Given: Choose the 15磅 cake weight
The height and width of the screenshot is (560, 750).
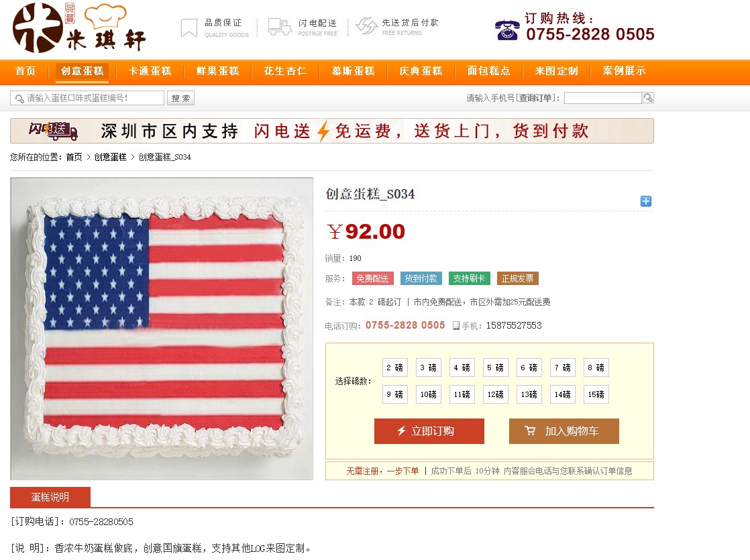Looking at the screenshot, I should tap(596, 394).
